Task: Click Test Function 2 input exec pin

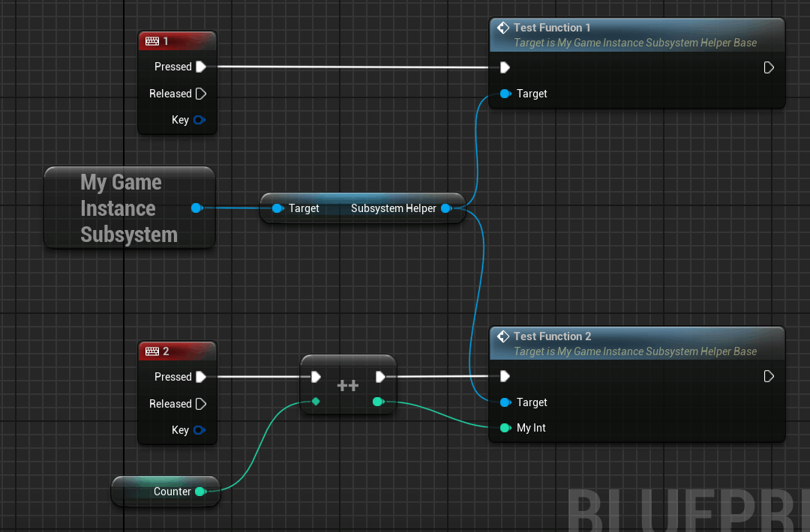Action: 505,376
